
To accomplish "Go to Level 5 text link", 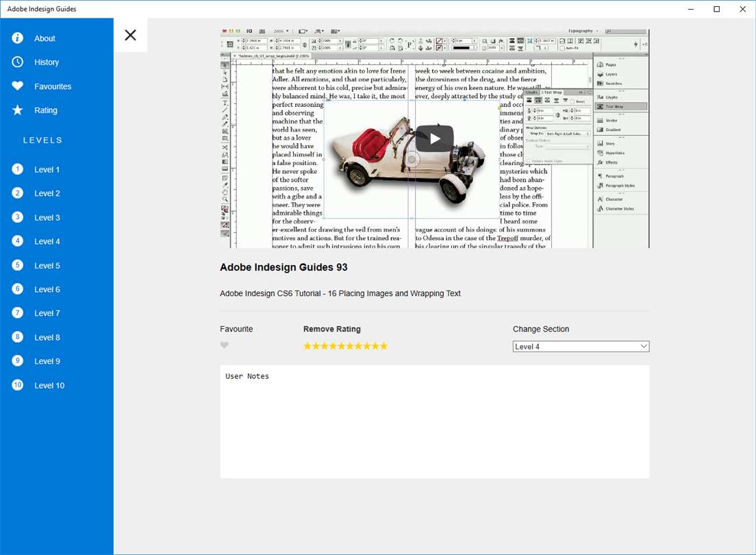I will (47, 265).
